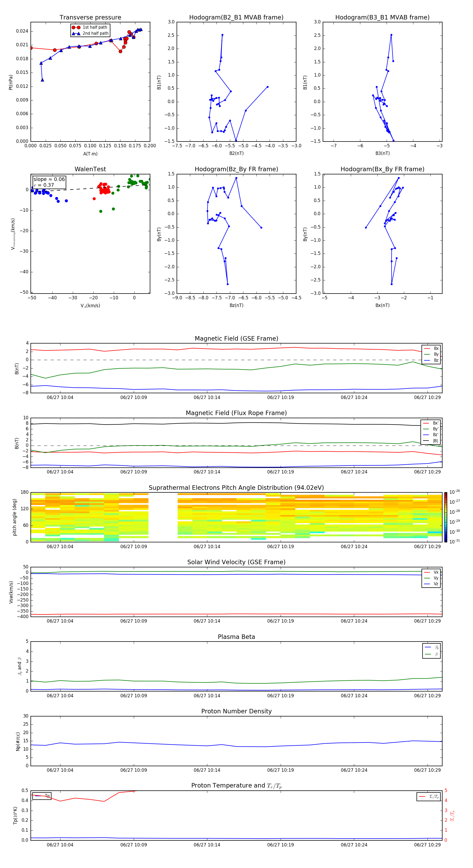Click the 'WalenTest' plot title

[x=90, y=169]
